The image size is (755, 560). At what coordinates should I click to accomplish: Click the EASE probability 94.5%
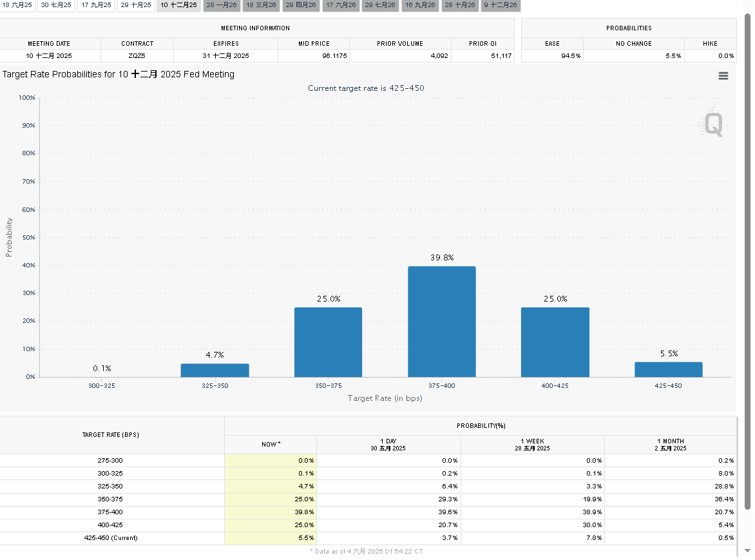571,56
